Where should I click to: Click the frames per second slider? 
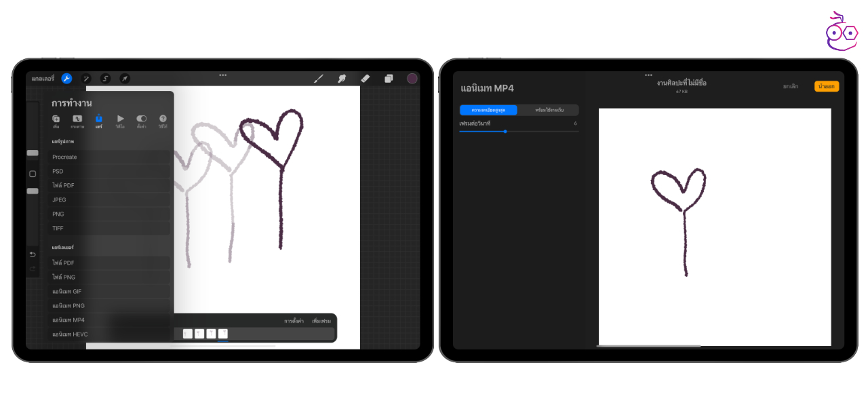[519, 132]
